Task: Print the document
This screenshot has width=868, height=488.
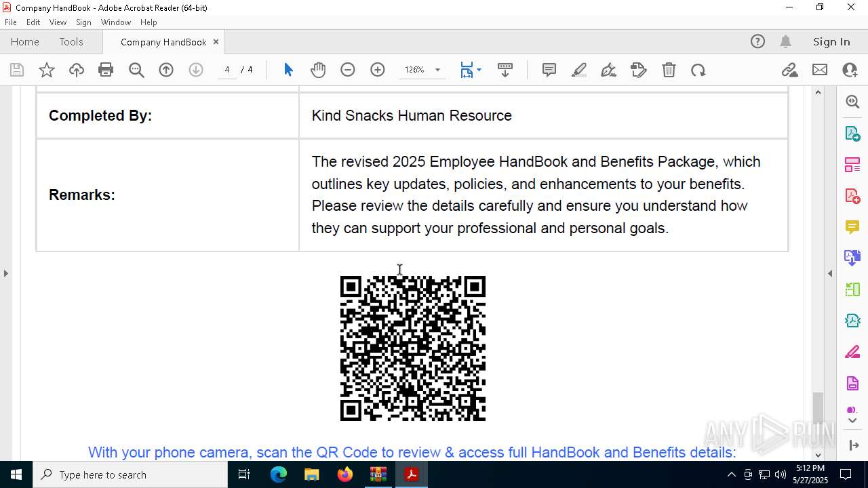Action: [x=106, y=70]
